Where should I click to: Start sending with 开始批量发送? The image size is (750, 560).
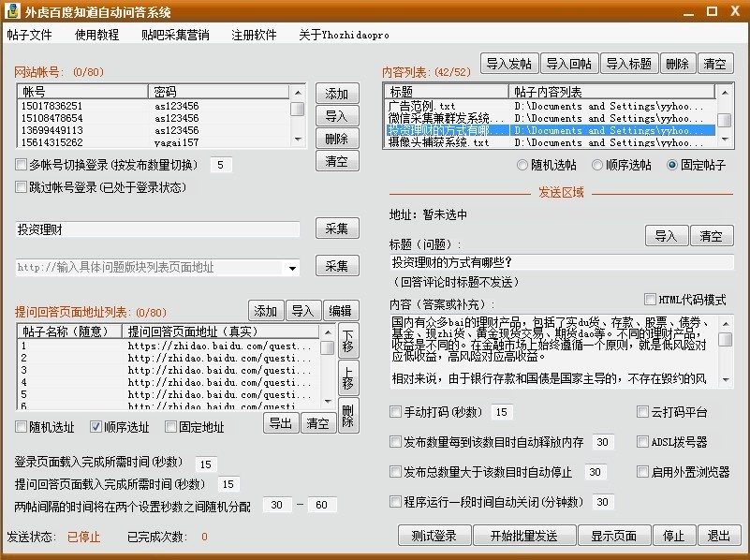524,536
